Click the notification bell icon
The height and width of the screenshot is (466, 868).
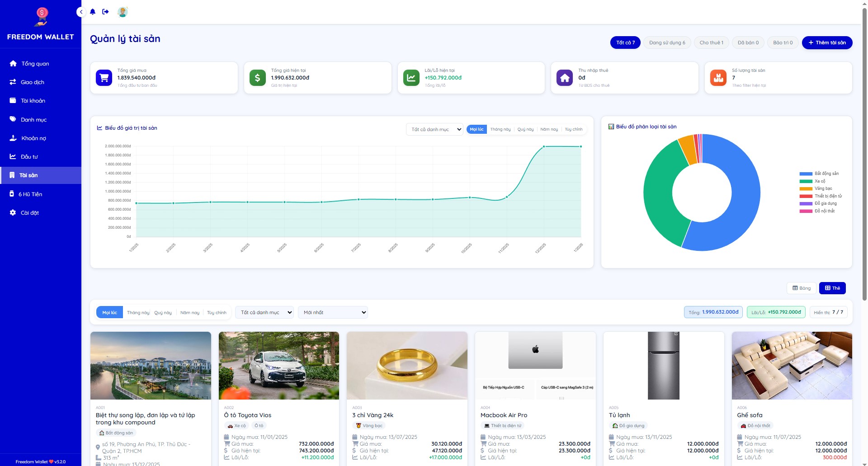(93, 12)
